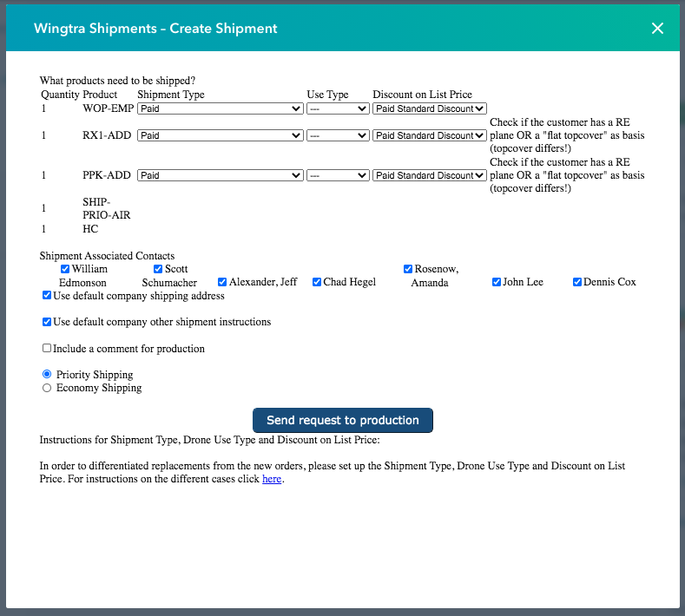The image size is (685, 616).
Task: Click Send request to production button
Action: (x=342, y=420)
